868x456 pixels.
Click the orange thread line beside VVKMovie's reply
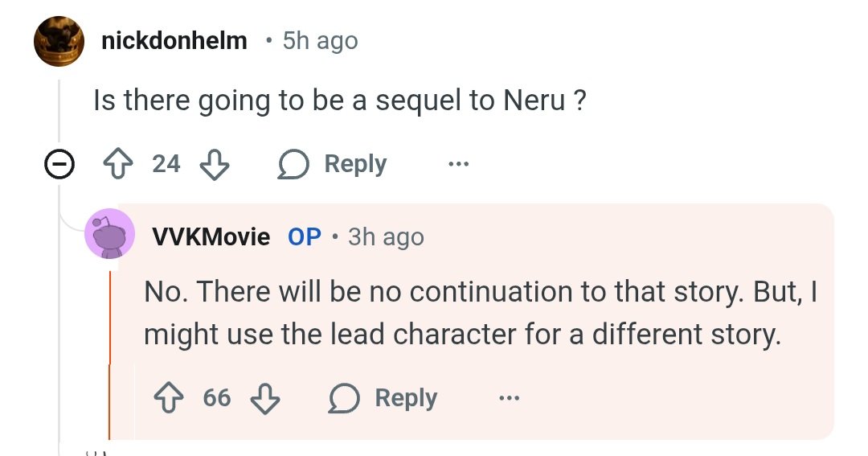(x=111, y=354)
